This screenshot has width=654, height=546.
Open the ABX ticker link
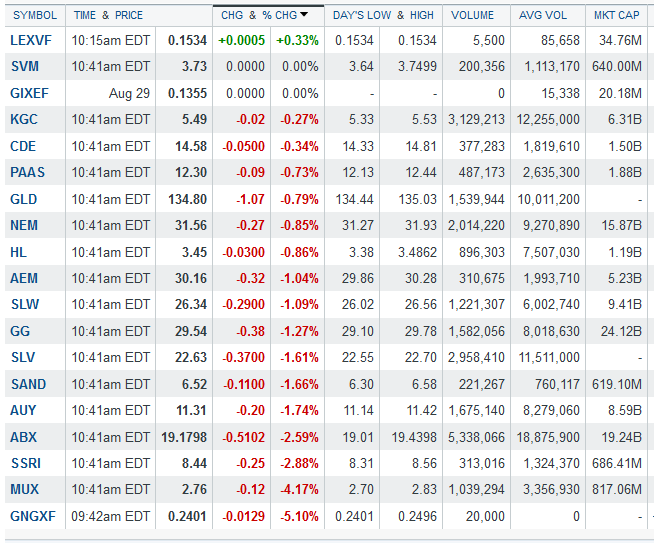[23, 437]
